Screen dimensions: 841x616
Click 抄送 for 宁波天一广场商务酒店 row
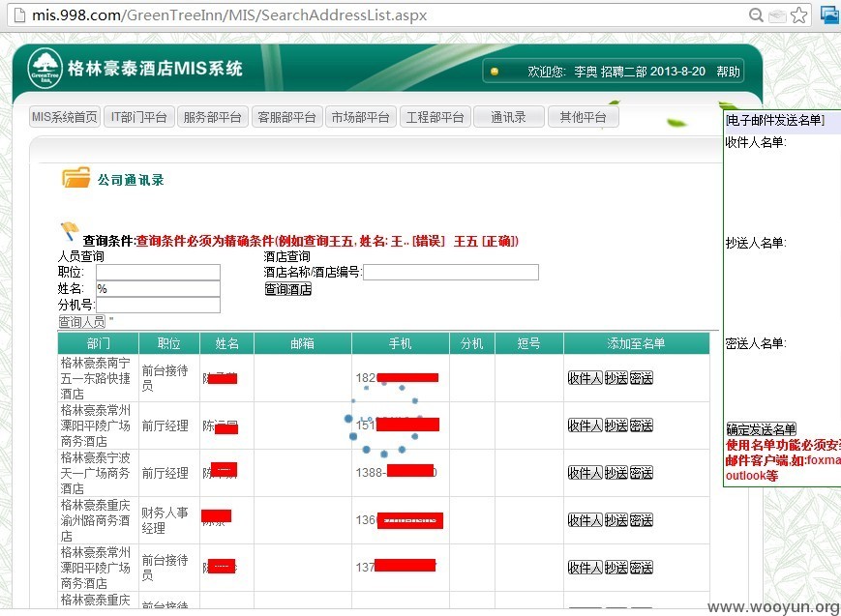point(616,472)
